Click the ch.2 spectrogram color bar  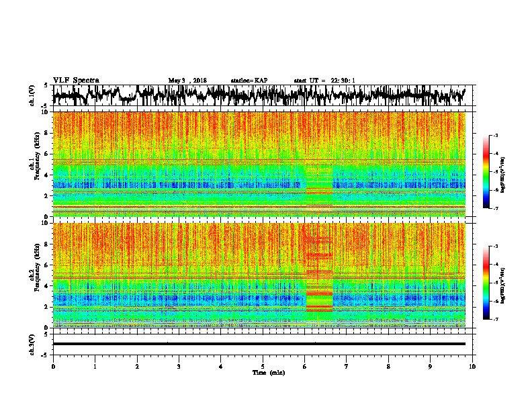pos(486,283)
